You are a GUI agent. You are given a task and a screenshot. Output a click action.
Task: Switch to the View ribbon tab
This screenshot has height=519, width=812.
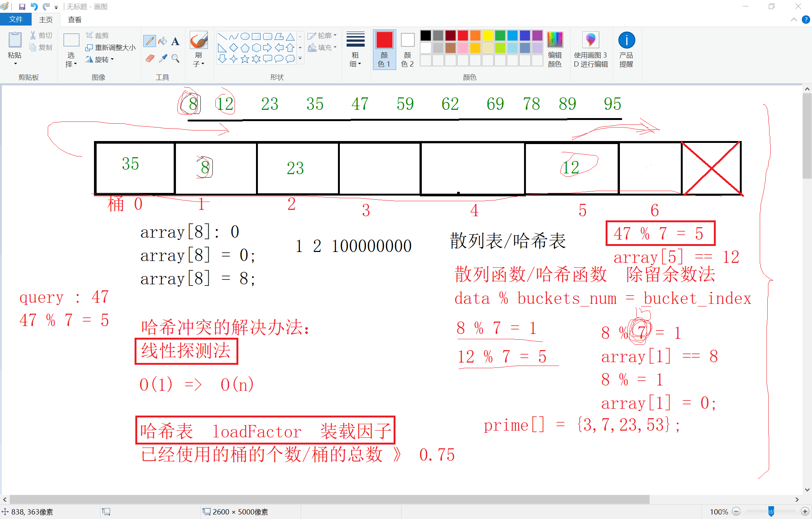coord(74,20)
